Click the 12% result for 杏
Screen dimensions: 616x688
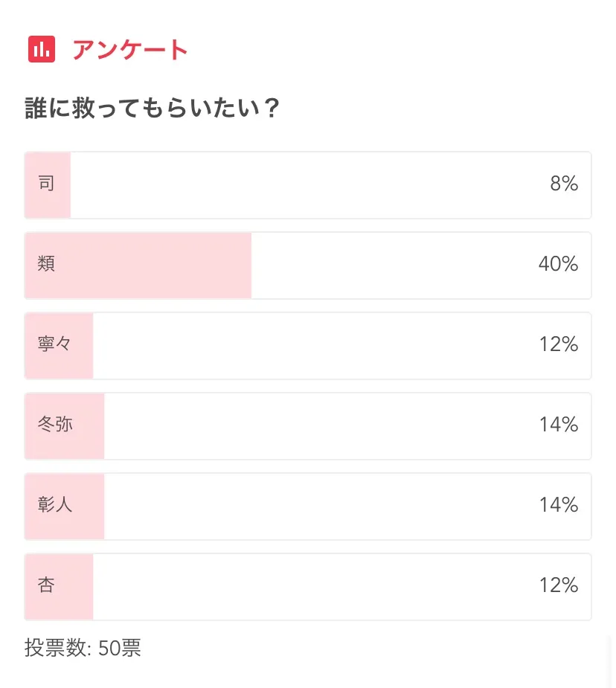559,585
